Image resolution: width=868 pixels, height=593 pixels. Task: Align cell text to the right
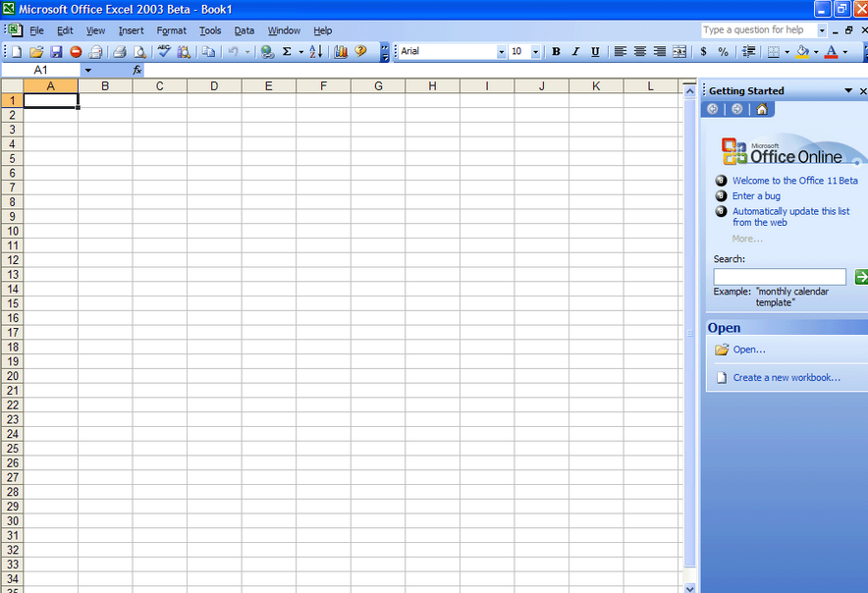[x=659, y=51]
